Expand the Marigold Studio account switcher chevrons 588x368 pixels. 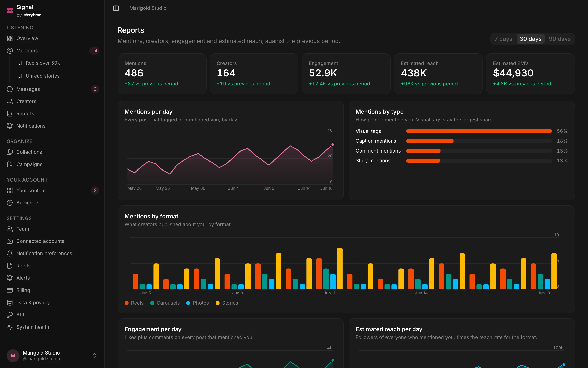point(94,356)
